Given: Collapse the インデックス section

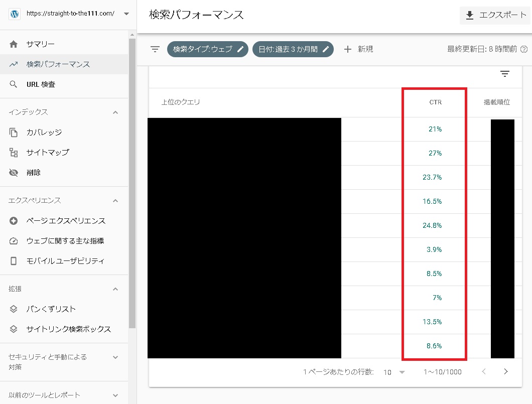Looking at the screenshot, I should pos(115,112).
